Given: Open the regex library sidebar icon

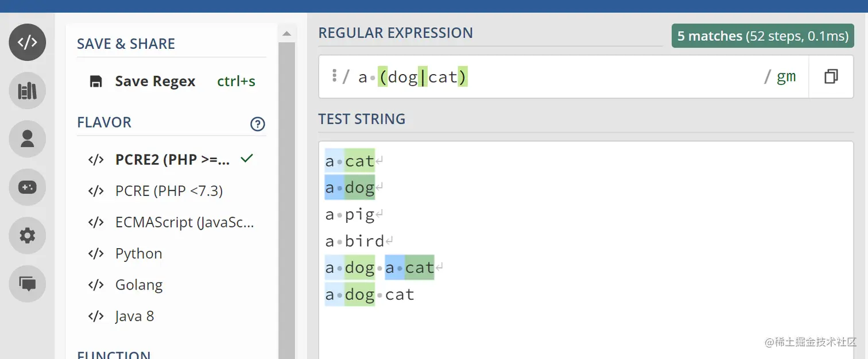Looking at the screenshot, I should click(27, 91).
